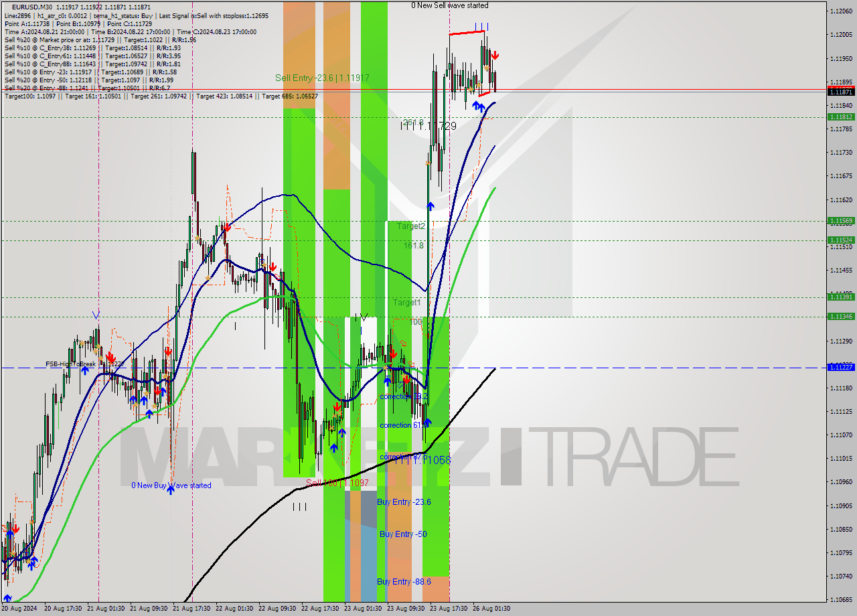Click the 'Sell %20 @ Entry -88' line
Screen dimensions: 857x616
click(x=87, y=88)
